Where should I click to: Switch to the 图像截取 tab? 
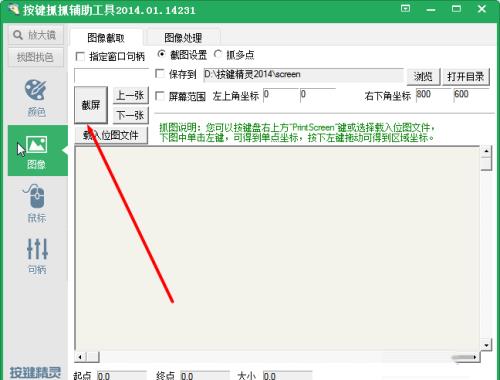[106, 37]
